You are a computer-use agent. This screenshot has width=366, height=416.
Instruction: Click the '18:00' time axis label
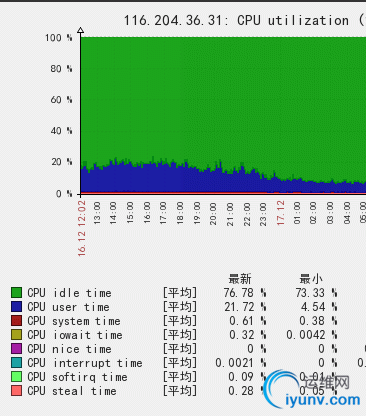coord(180,213)
